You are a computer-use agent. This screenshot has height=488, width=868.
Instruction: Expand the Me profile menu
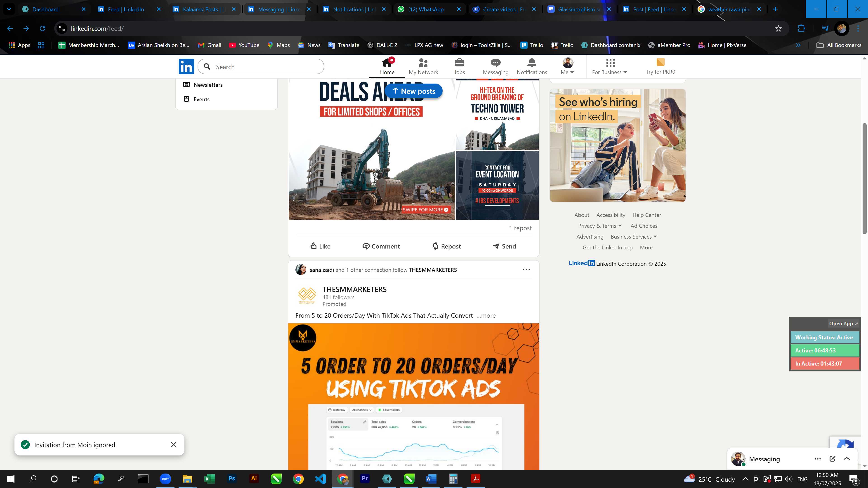[567, 66]
